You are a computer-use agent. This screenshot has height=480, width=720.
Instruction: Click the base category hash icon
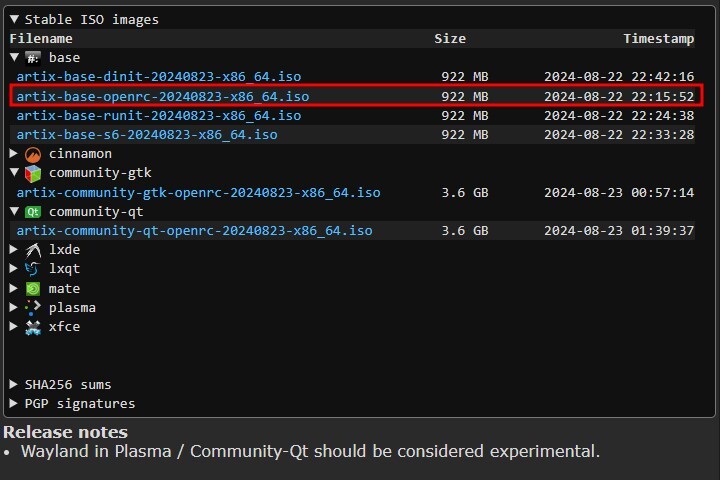[33, 58]
